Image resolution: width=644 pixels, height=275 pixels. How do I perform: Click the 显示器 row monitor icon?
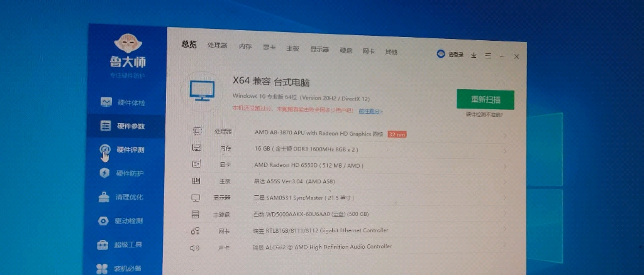tap(196, 198)
